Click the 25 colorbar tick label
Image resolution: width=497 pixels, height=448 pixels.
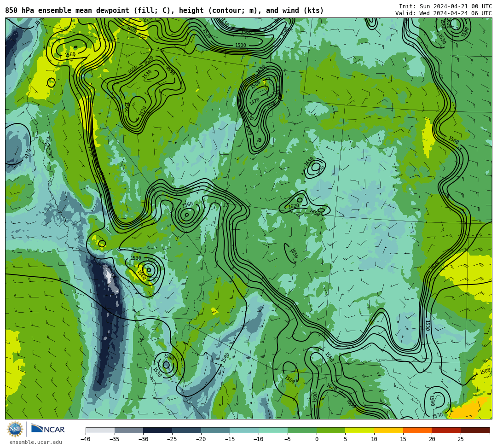coord(461,439)
